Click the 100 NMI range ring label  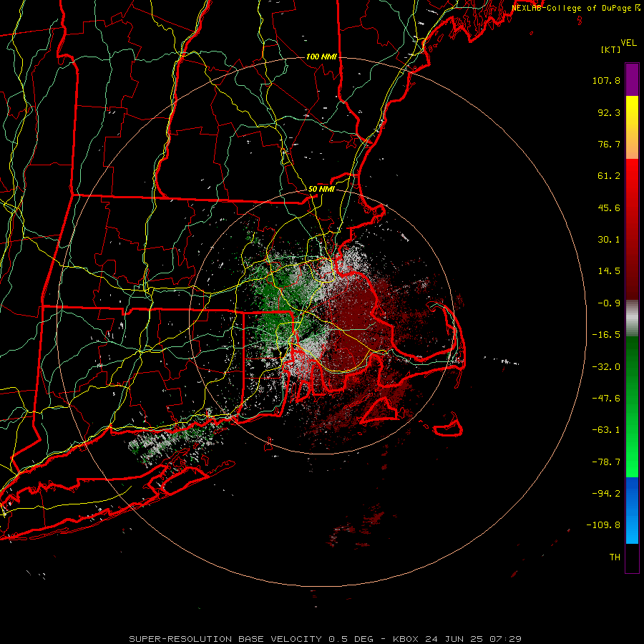[321, 57]
